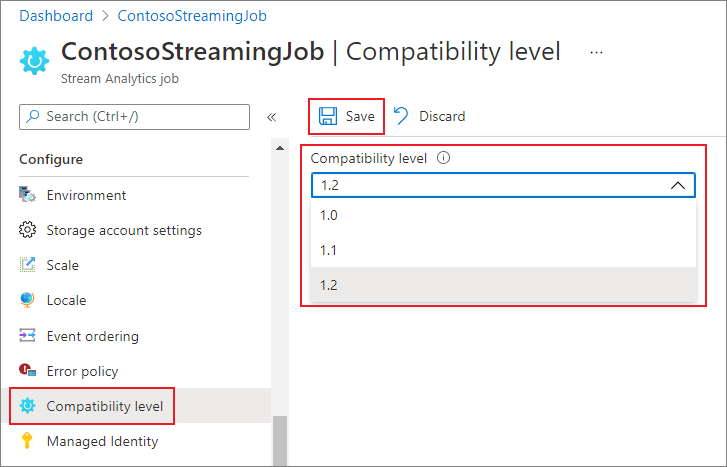Click the Environment icon in sidebar

click(28, 195)
